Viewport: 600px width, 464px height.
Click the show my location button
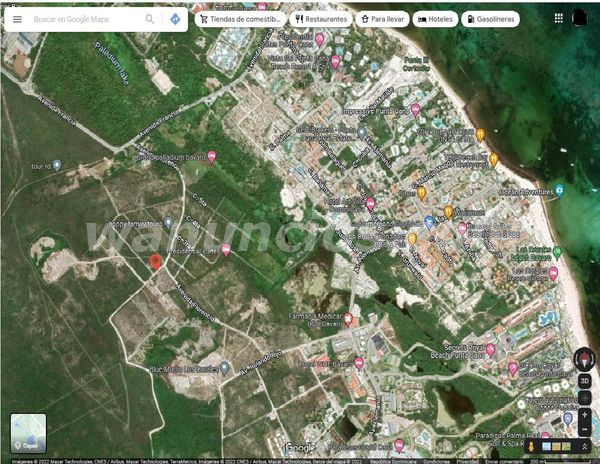[584, 398]
